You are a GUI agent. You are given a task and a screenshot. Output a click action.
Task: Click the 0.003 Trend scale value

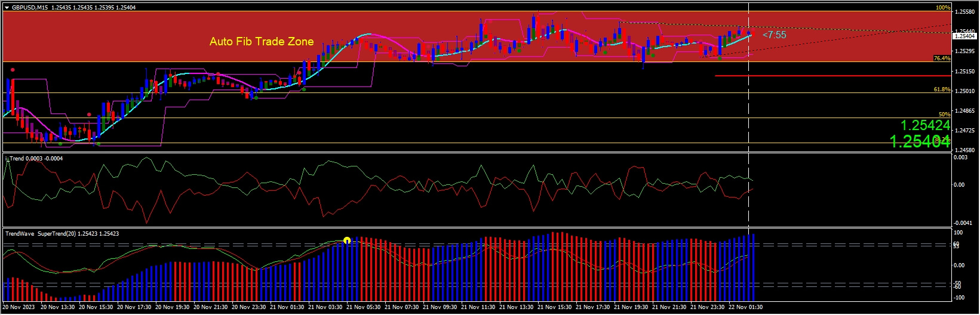pos(961,157)
